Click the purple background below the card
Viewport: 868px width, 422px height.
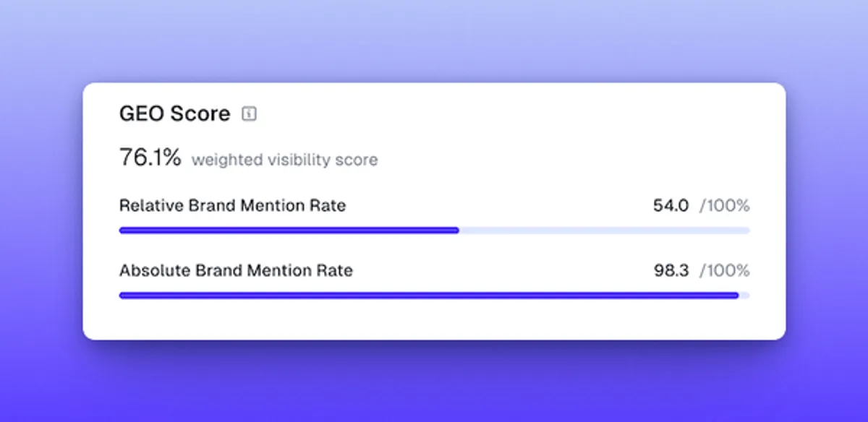(434, 383)
